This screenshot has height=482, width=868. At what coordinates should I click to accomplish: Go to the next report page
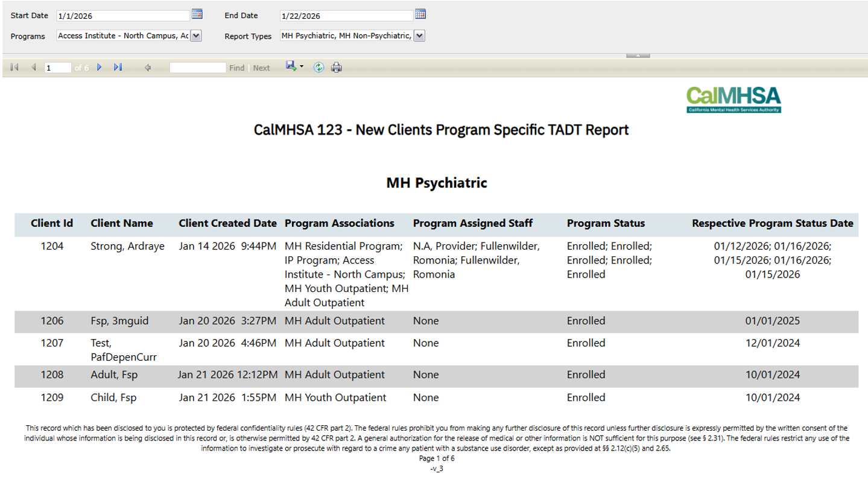(x=100, y=68)
